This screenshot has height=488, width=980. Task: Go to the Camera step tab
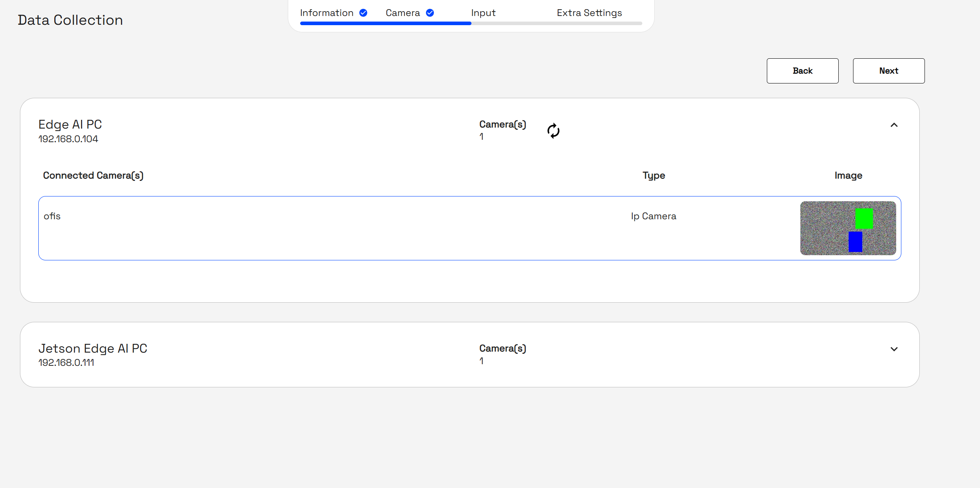[x=402, y=13]
